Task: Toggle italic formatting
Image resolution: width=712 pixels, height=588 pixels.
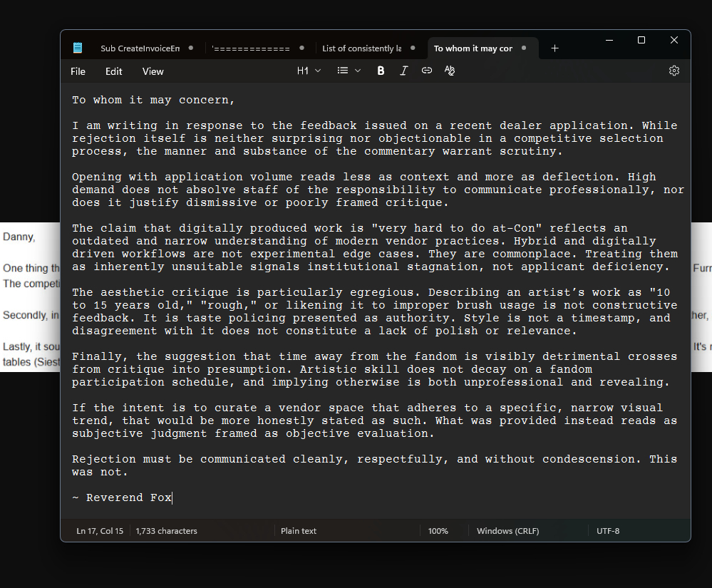Action: [x=404, y=71]
